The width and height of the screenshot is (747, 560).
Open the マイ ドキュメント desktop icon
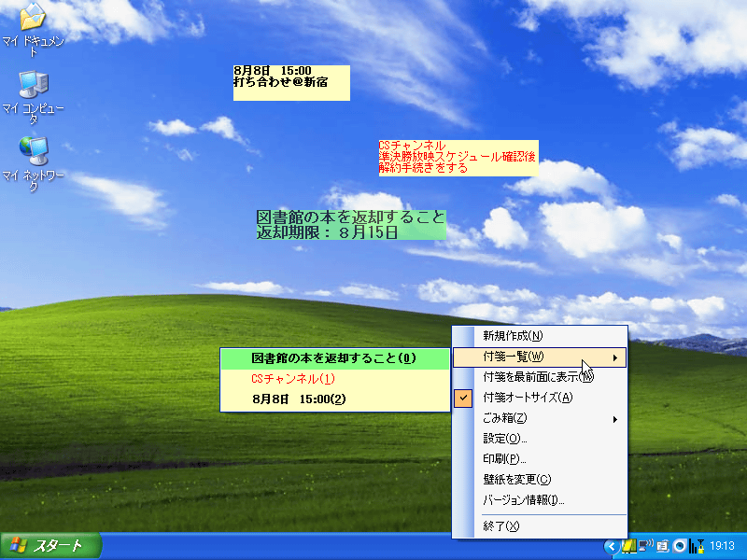coord(33,30)
